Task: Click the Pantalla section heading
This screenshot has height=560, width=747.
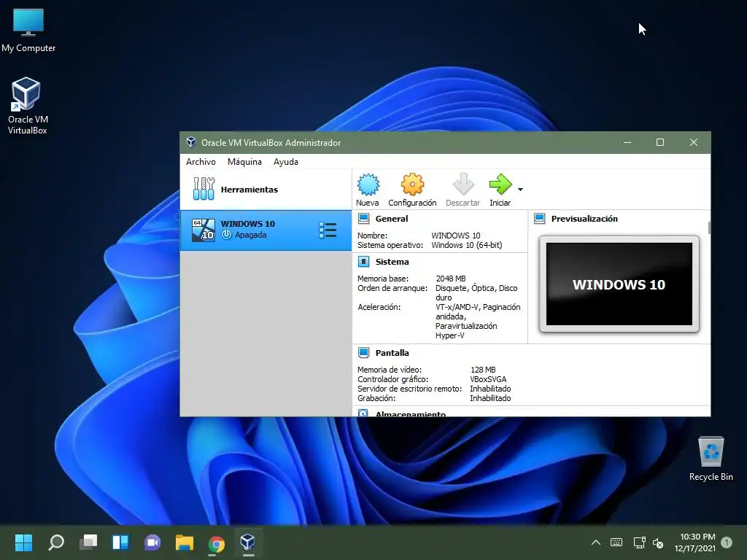Action: tap(392, 353)
